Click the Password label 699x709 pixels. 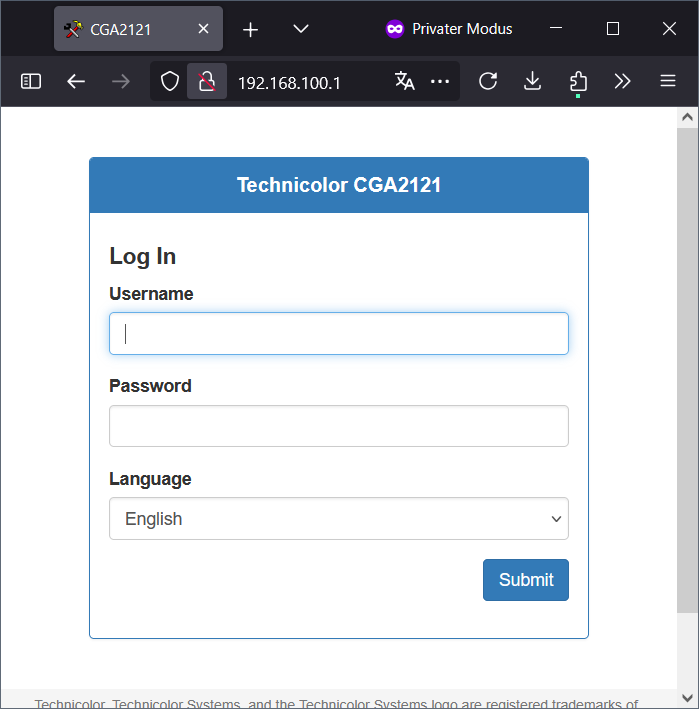click(x=151, y=386)
